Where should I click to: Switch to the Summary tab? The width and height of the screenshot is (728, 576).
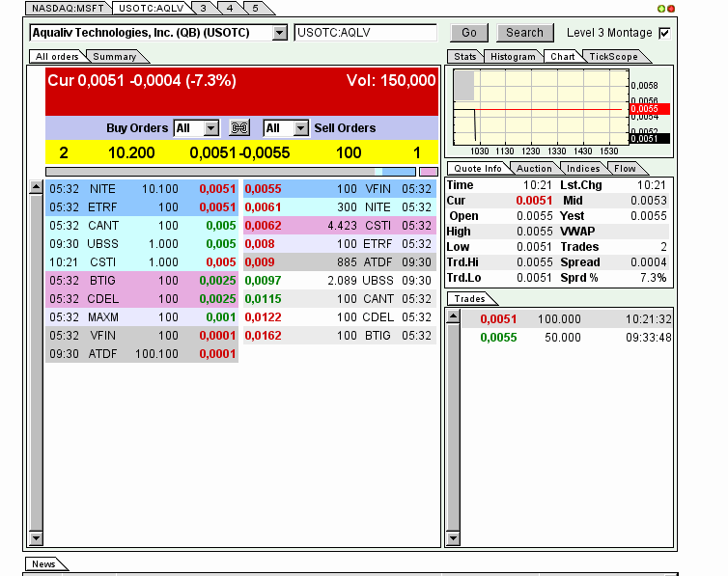pos(115,57)
